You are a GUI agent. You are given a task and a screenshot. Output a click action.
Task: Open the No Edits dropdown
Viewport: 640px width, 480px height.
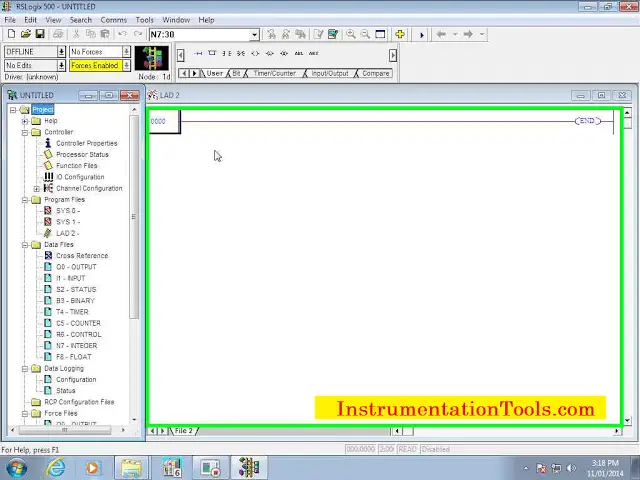click(x=61, y=65)
